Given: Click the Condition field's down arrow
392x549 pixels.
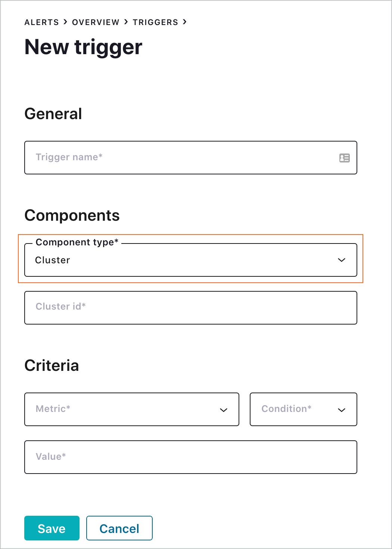Looking at the screenshot, I should point(341,410).
